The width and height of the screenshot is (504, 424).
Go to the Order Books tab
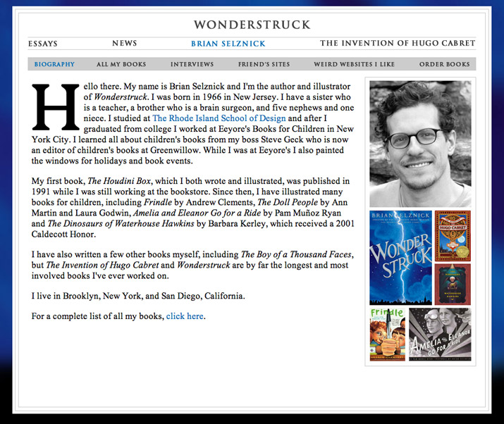coord(445,64)
